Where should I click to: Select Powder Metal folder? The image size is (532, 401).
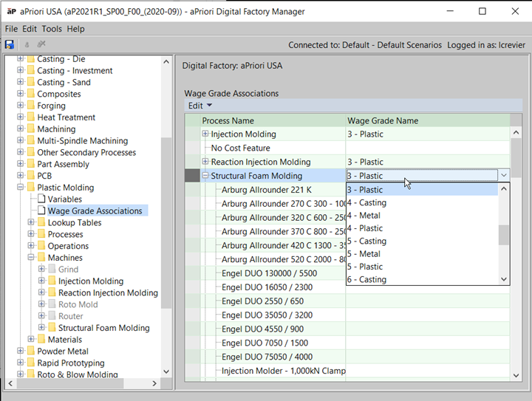(x=63, y=352)
